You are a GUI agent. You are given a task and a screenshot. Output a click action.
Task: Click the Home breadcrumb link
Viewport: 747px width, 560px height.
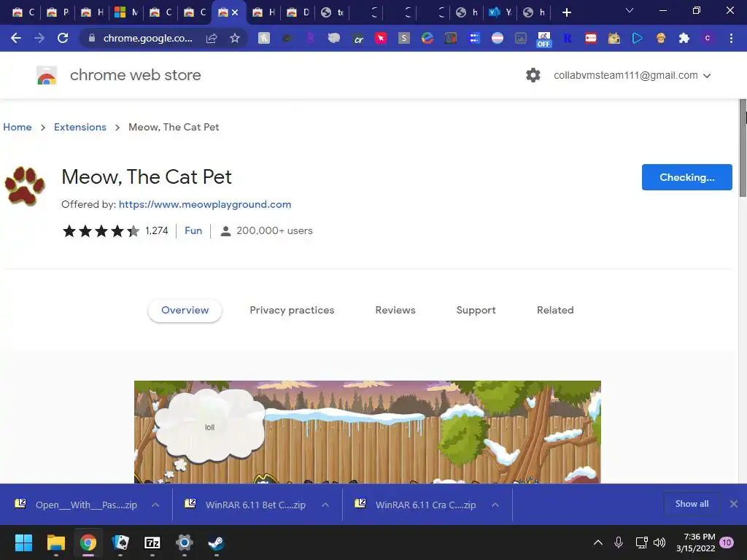[x=18, y=127]
